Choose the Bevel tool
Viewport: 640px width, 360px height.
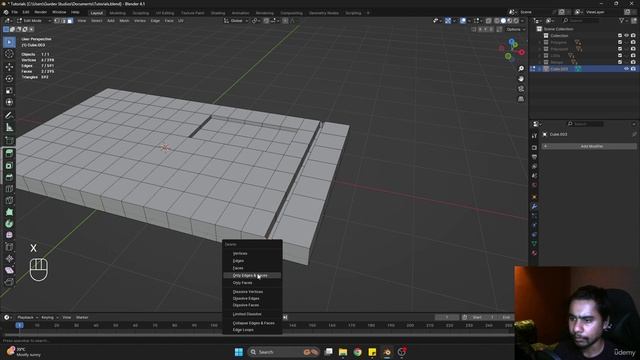pos(9,177)
